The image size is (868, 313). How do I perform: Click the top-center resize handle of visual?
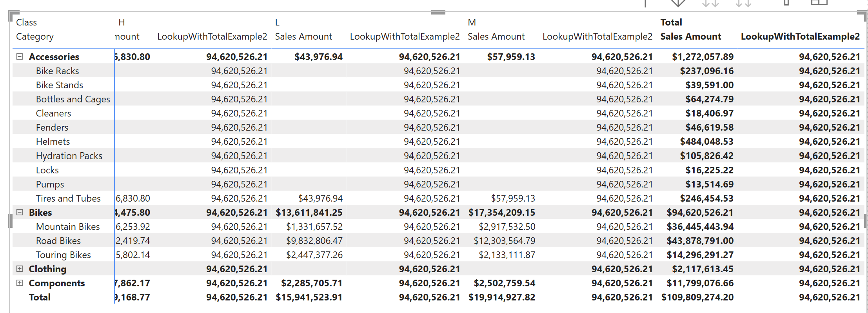[x=438, y=12]
